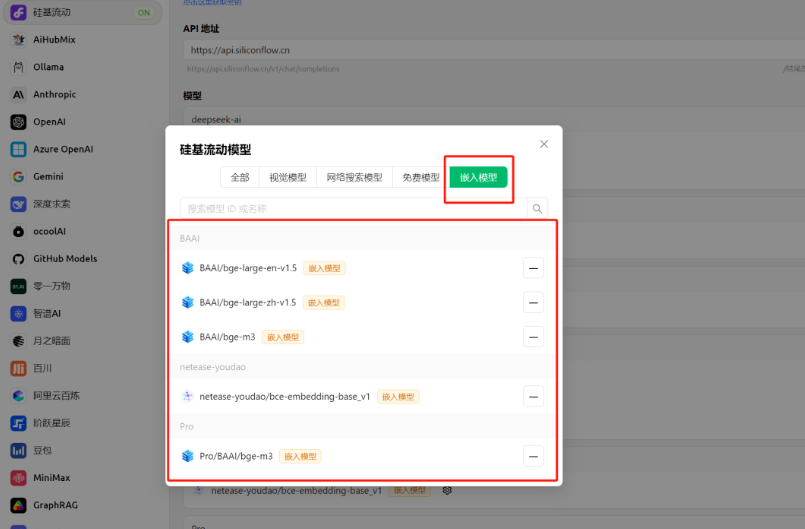805x529 pixels.
Task: Open the OpenAI provider
Action: 82,122
